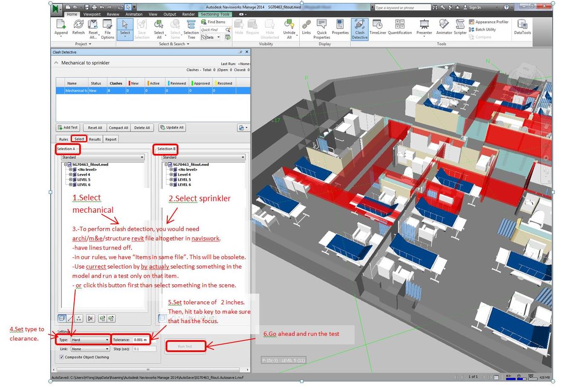Select in scene button in Selection A
The image size is (588, 387).
tap(111, 318)
